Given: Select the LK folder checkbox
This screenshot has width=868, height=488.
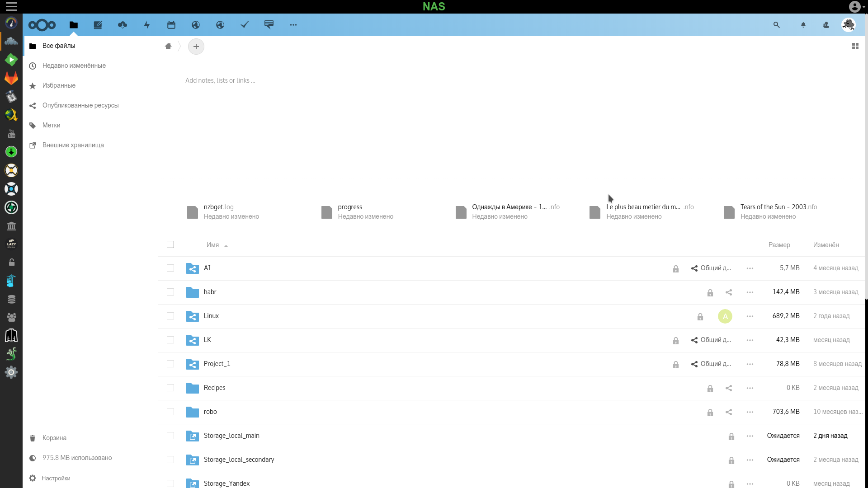Looking at the screenshot, I should (x=170, y=340).
